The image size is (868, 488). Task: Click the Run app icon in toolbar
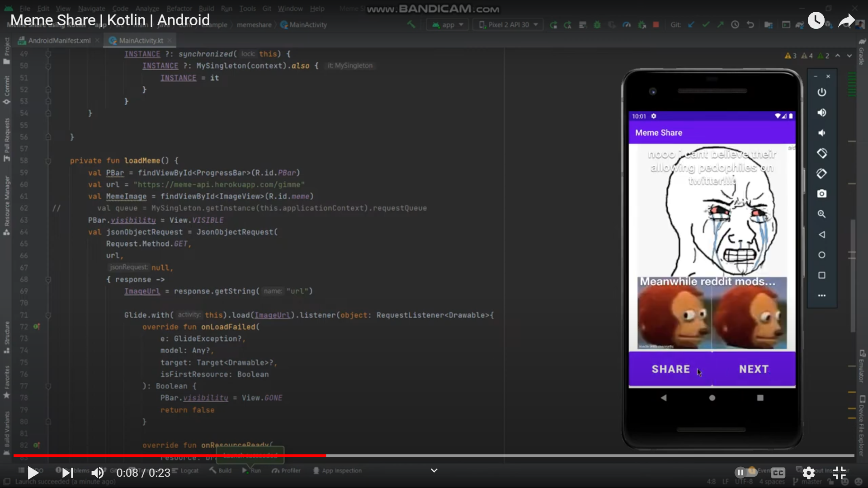[x=553, y=25]
